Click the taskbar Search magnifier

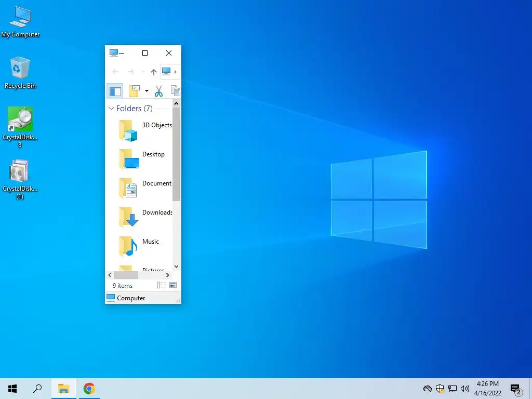(37, 389)
